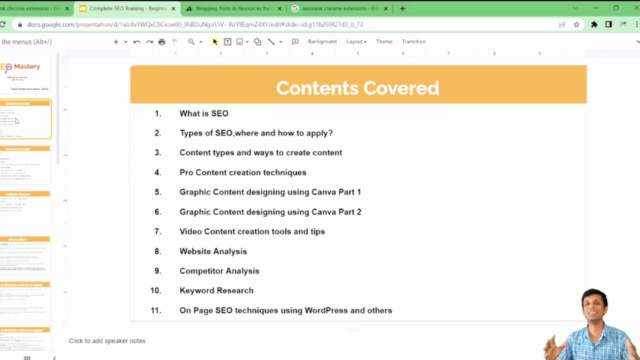Select the Text box tool
The height and width of the screenshot is (360, 640).
(x=228, y=42)
